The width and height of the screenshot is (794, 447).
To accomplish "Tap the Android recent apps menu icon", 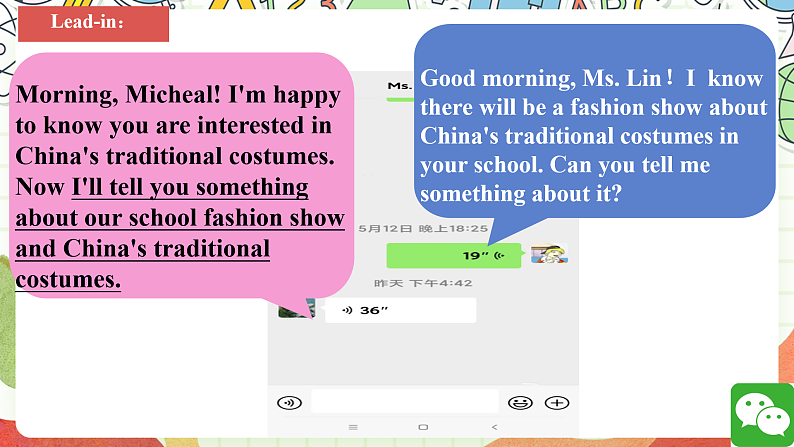I will tap(353, 427).
